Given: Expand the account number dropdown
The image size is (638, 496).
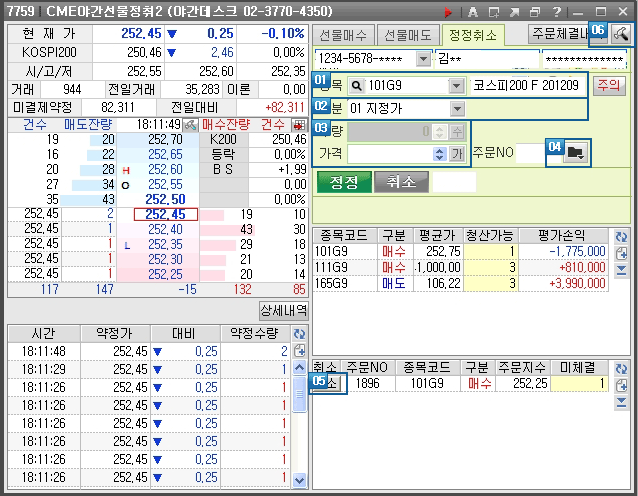Looking at the screenshot, I should pyautogui.click(x=423, y=59).
